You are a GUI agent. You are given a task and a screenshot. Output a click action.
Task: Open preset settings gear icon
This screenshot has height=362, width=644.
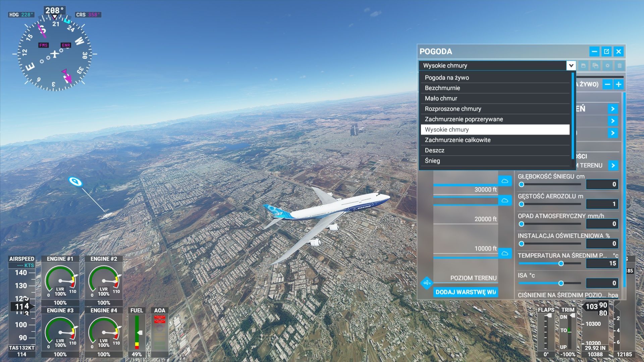click(x=607, y=65)
